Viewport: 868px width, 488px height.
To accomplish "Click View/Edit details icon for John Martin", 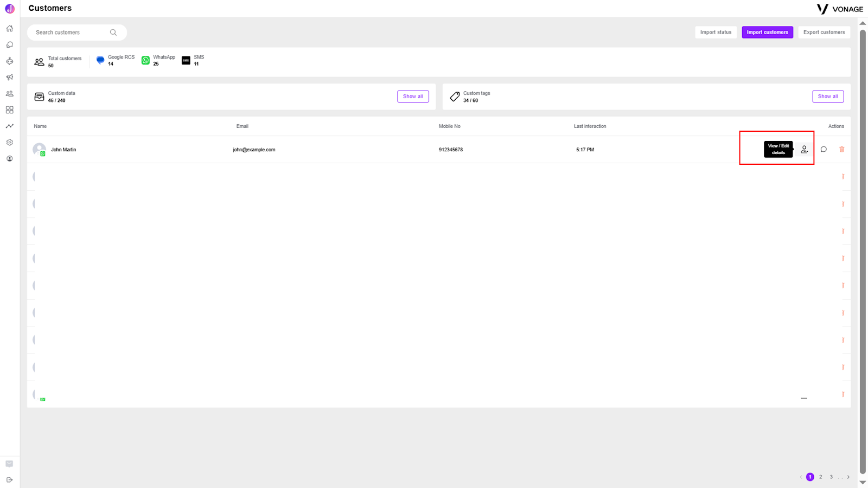I will click(805, 150).
